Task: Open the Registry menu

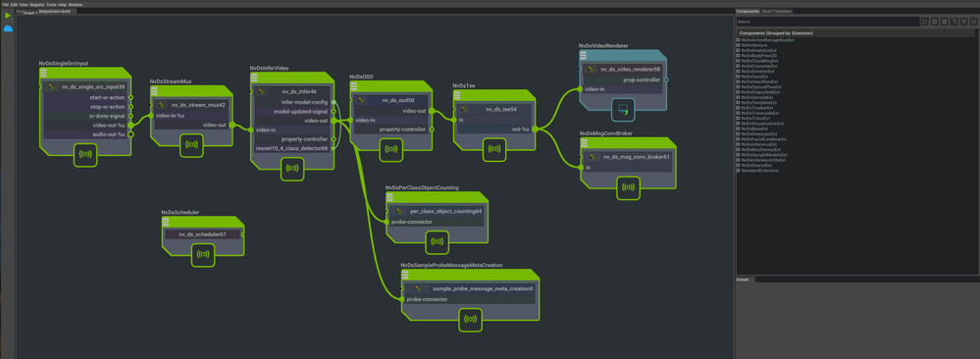Action: click(x=37, y=4)
